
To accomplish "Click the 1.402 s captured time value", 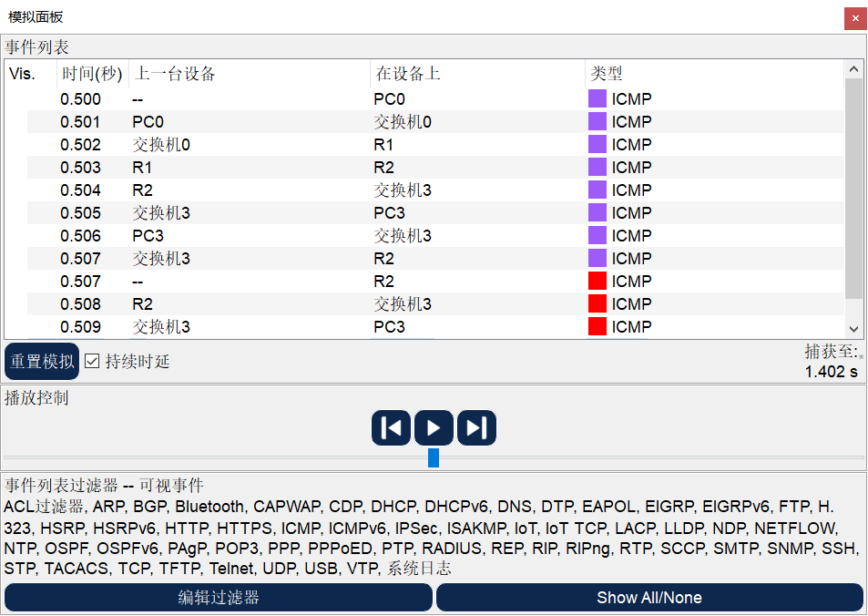I will (831, 371).
